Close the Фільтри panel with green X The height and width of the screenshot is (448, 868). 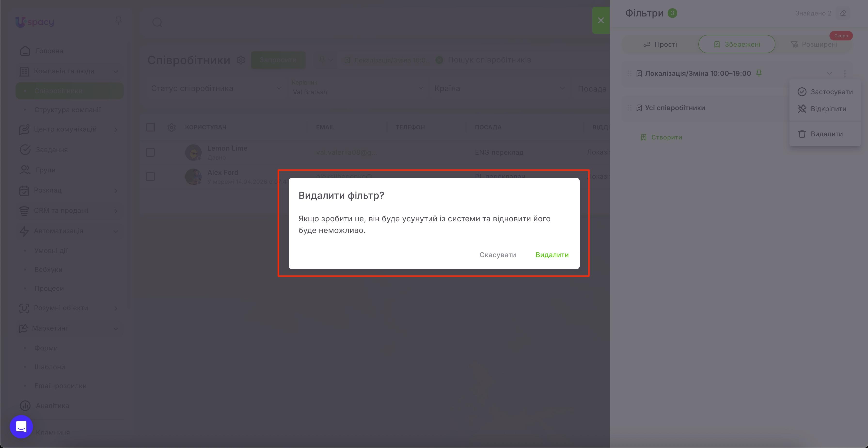601,20
